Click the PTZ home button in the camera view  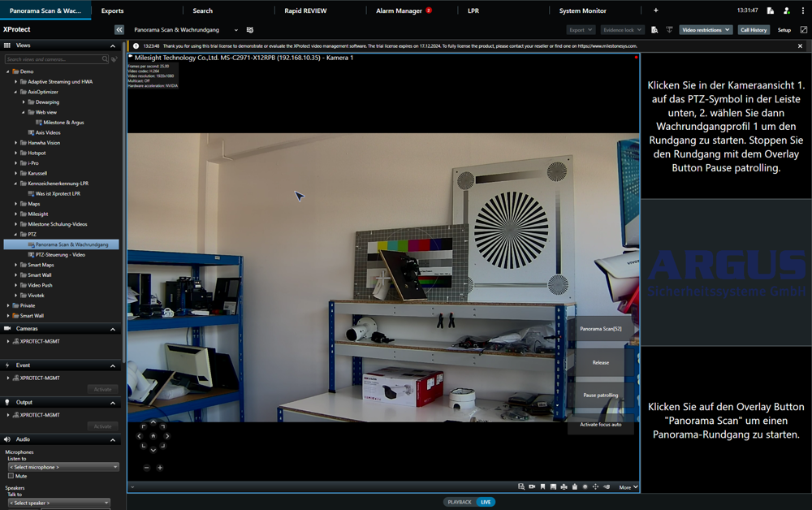(153, 436)
